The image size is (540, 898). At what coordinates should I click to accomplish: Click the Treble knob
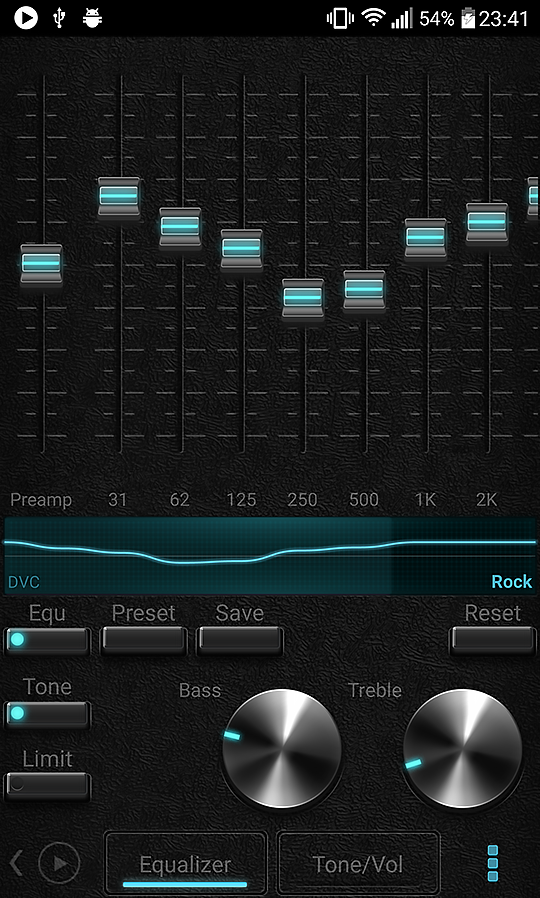pyautogui.click(x=462, y=749)
